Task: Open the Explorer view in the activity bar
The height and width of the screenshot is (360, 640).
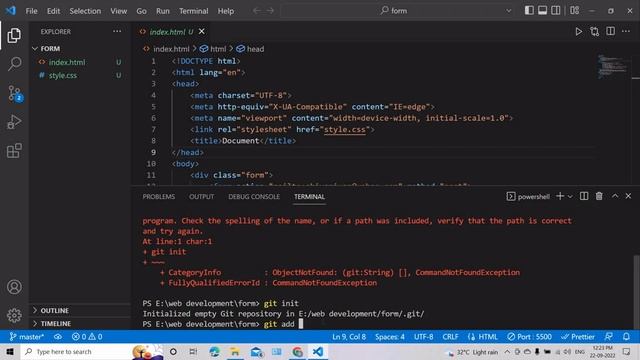Action: tap(14, 36)
